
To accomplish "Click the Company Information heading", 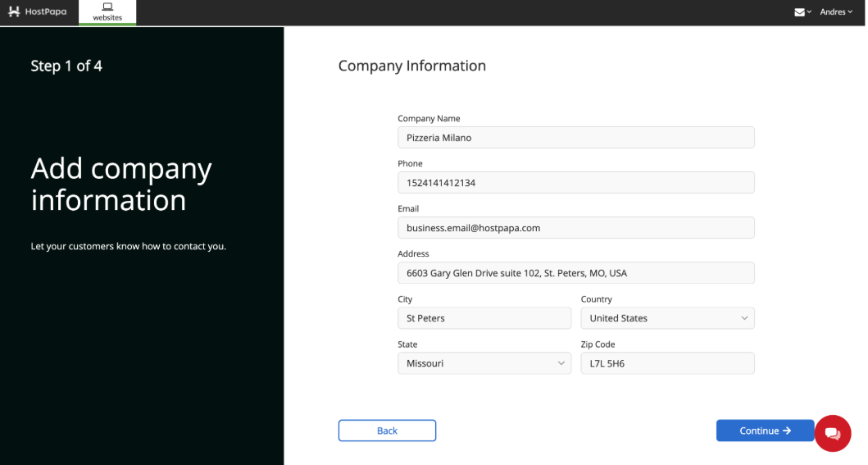I will [x=411, y=66].
